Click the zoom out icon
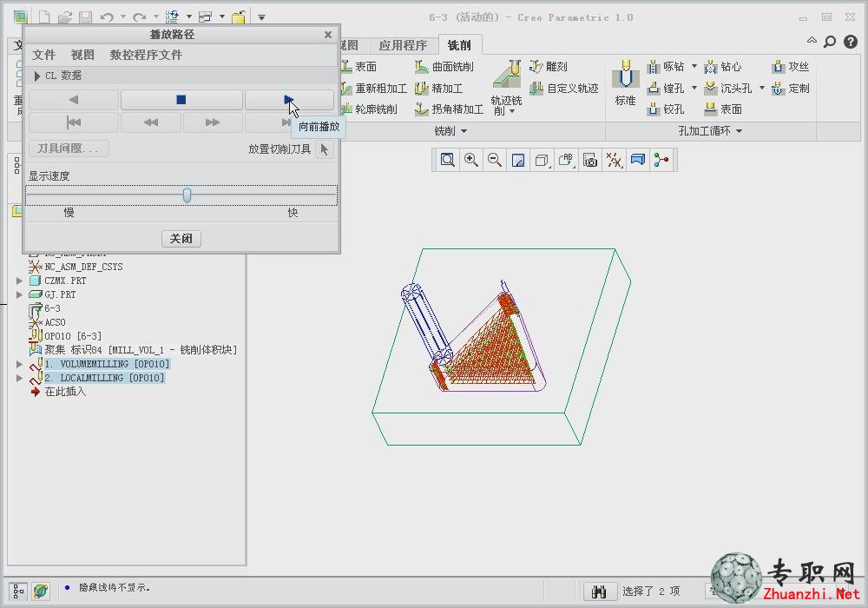 (495, 160)
